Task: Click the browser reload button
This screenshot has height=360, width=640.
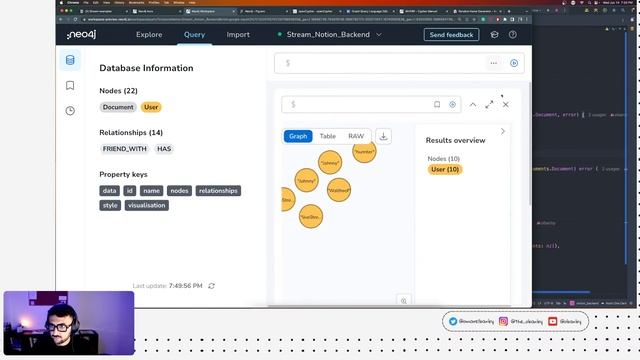Action: click(x=76, y=19)
